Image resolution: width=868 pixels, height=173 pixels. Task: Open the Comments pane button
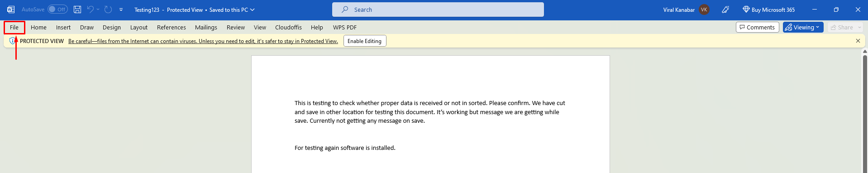(x=758, y=28)
